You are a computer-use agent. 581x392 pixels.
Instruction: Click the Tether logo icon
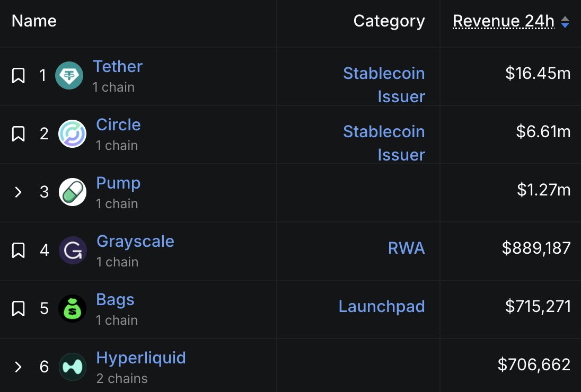tap(69, 76)
